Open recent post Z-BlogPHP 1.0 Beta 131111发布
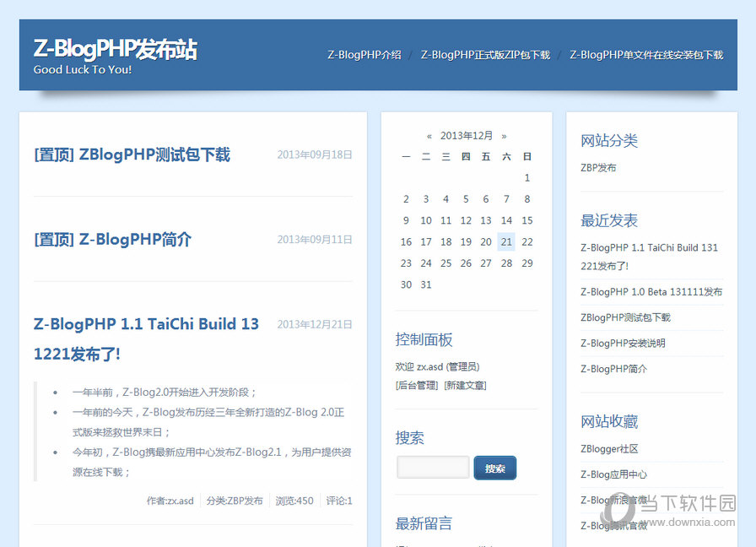The height and width of the screenshot is (547, 756). point(651,292)
